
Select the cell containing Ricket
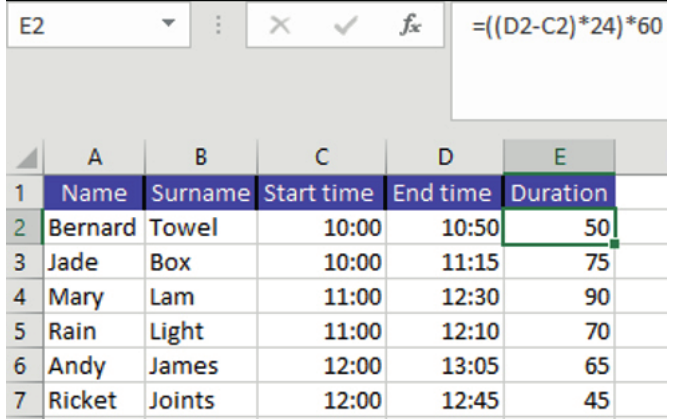[94, 400]
